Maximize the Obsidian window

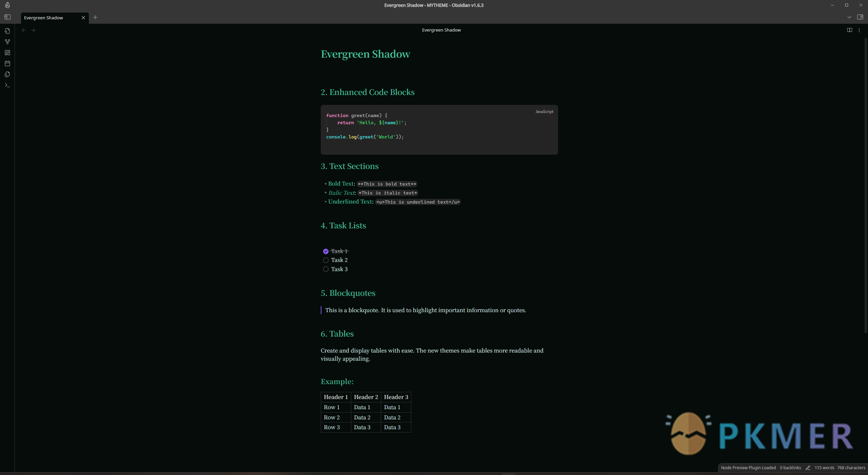tap(847, 5)
